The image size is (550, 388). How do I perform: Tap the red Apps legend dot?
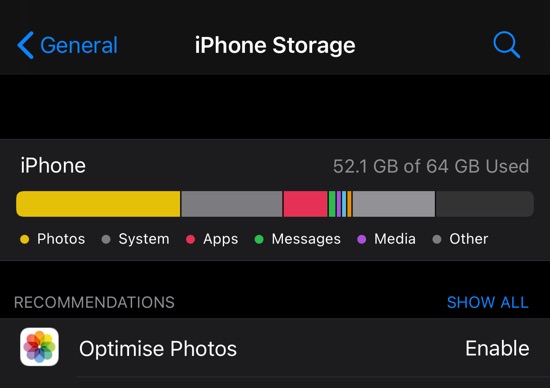(x=190, y=239)
